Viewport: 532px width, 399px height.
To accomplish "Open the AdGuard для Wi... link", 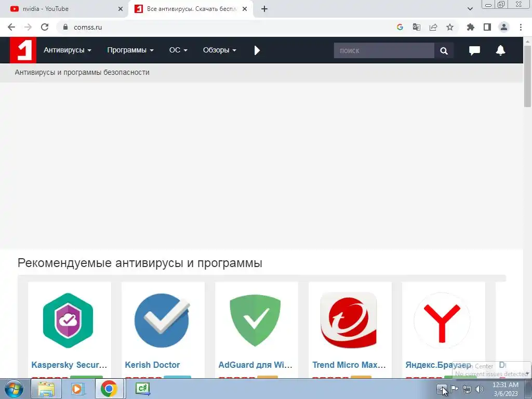I will coord(256,365).
